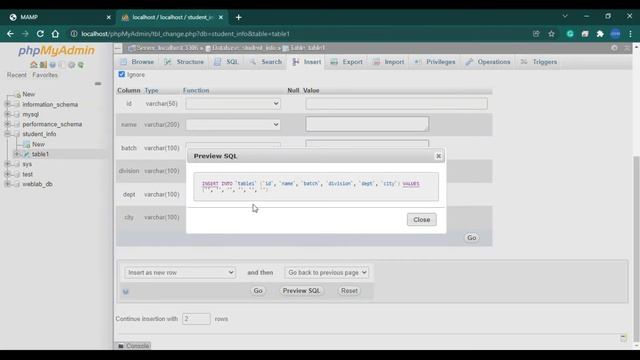The height and width of the screenshot is (360, 640).
Task: Reload navigation panel green icon
Action: tap(81, 64)
